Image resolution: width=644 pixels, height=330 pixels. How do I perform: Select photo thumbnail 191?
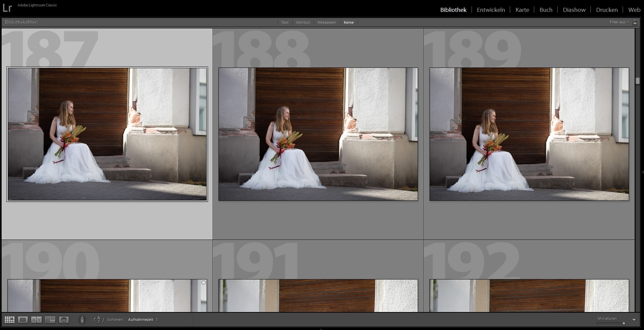pos(318,296)
